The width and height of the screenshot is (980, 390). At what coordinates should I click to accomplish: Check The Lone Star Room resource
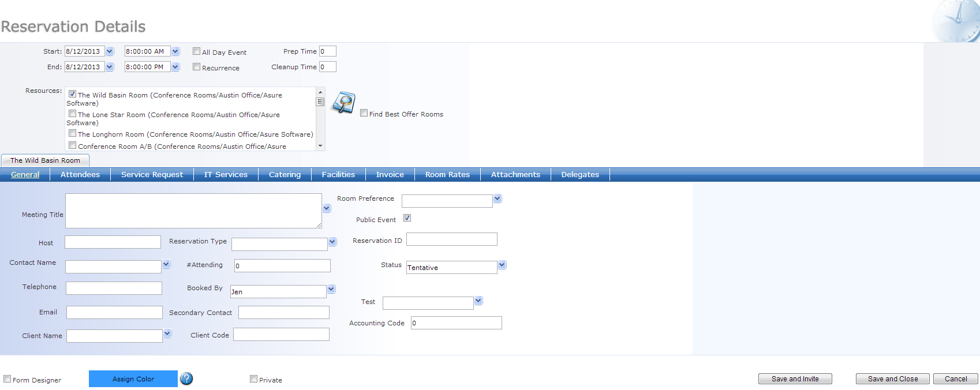[73, 114]
